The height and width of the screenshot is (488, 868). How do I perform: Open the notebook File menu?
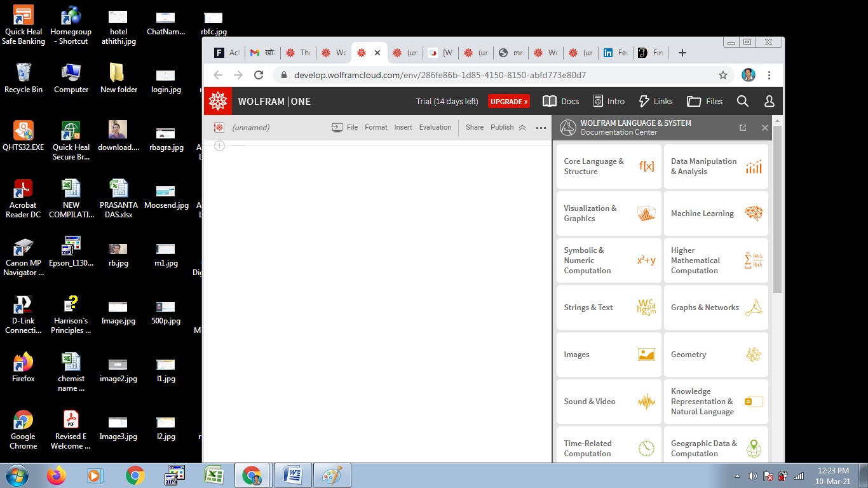[x=353, y=127]
